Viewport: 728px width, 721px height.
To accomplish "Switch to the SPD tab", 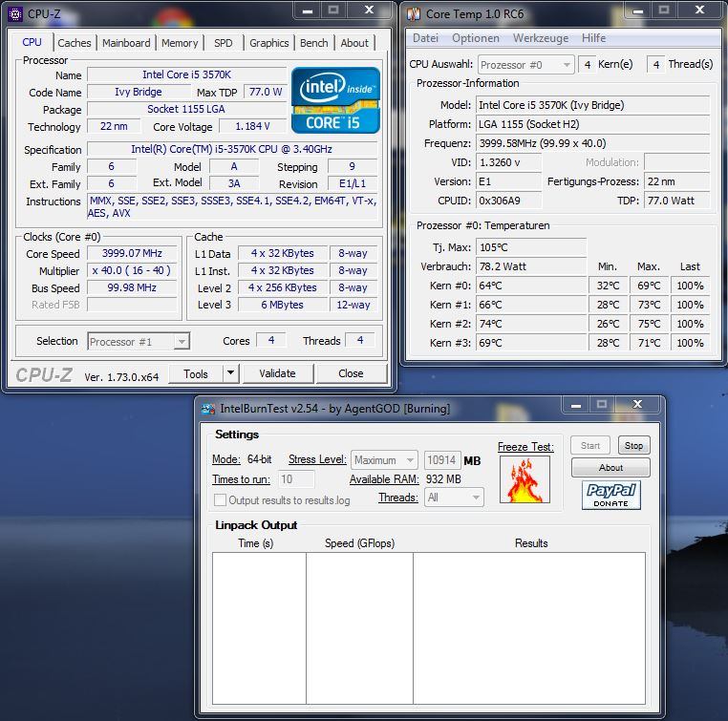I will pyautogui.click(x=224, y=43).
